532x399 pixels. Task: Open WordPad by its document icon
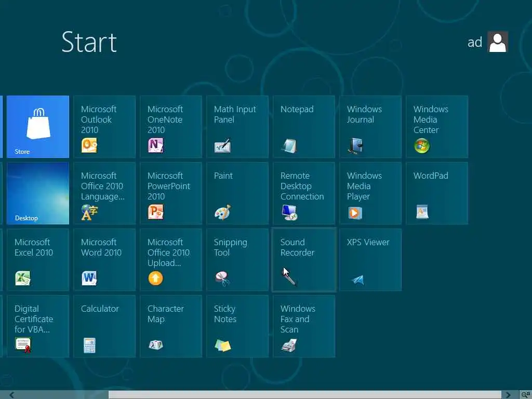tap(422, 212)
